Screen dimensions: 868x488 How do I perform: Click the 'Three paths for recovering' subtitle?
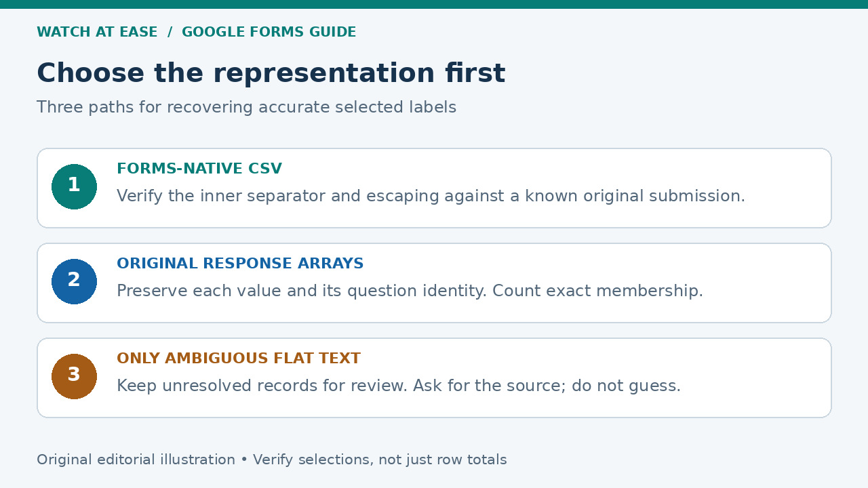point(246,107)
